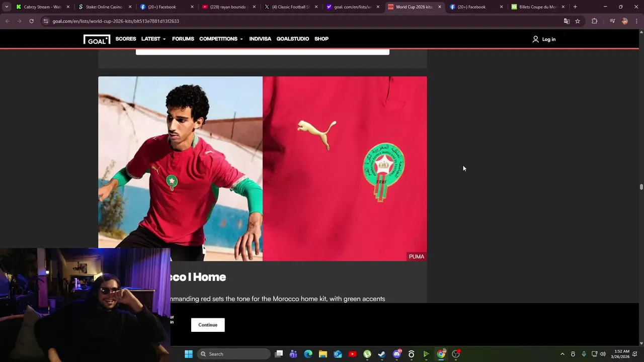Translate this page icon
This screenshot has width=644, height=362.
[567, 21]
